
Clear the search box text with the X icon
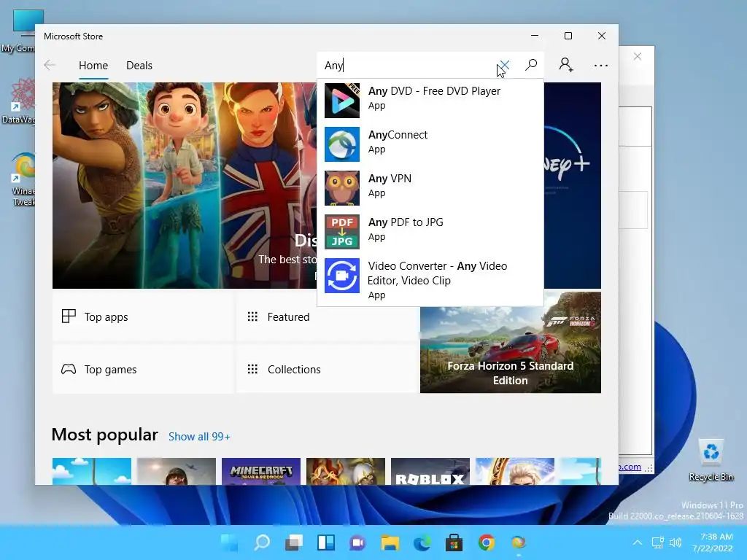tap(505, 65)
